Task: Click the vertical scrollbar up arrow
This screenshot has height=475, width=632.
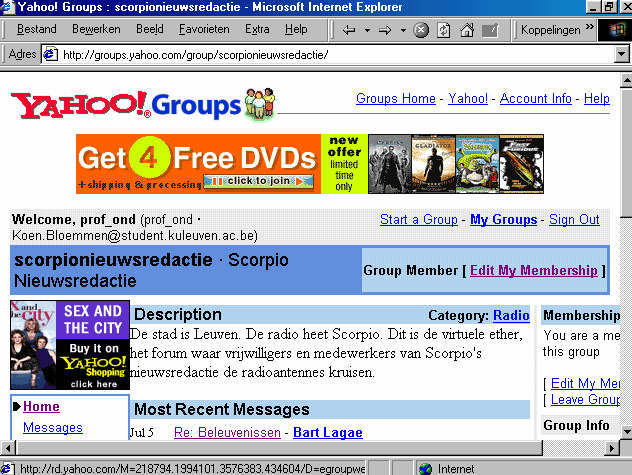Action: [626, 80]
